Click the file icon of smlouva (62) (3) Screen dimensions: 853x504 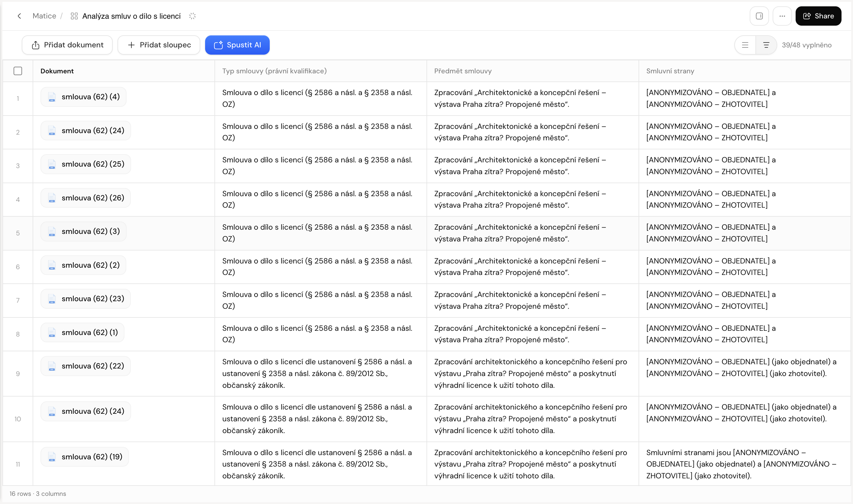[52, 231]
